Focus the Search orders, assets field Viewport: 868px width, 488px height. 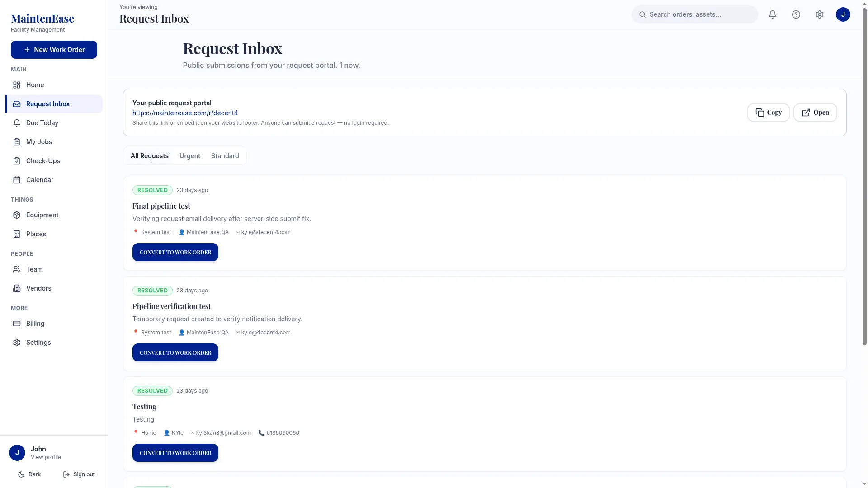695,14
